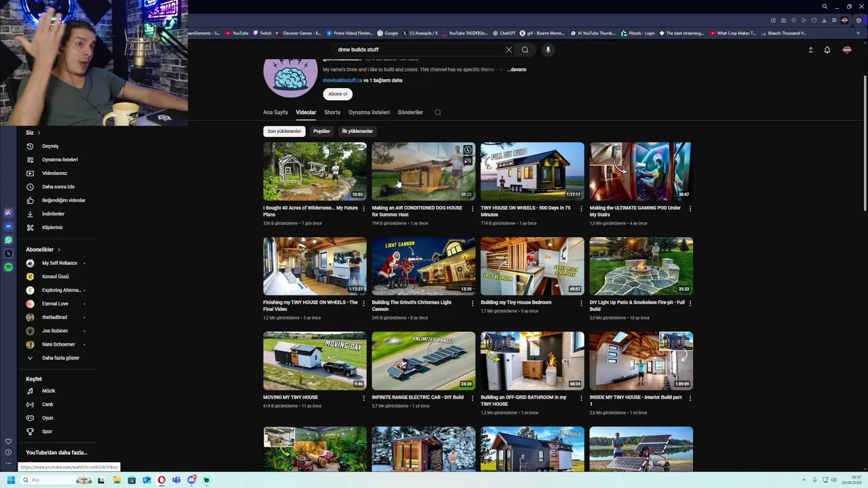Screen dimensions: 868x488
Task: Open YouTube notifications bell
Action: tap(827, 49)
